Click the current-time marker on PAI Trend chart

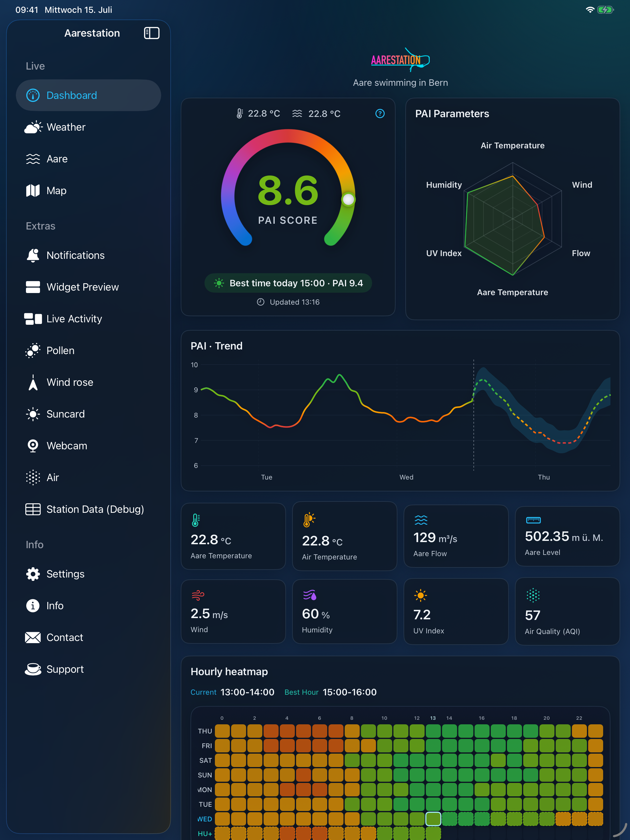(473, 415)
